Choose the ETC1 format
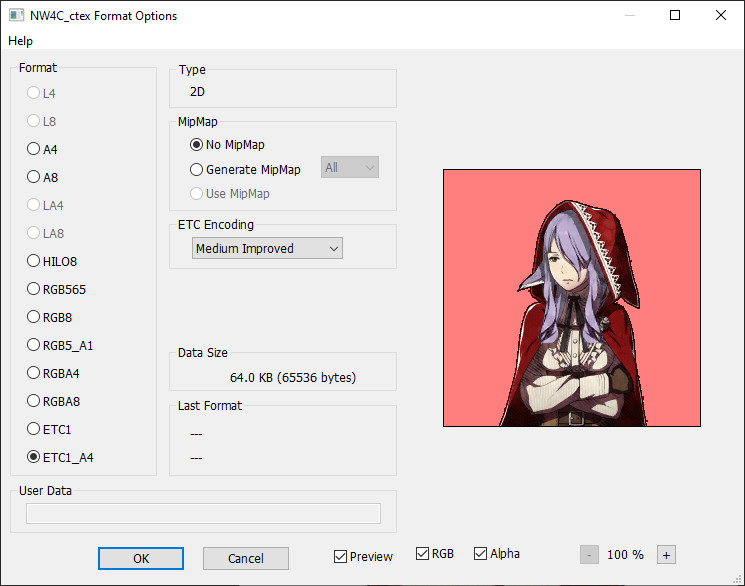 49,430
